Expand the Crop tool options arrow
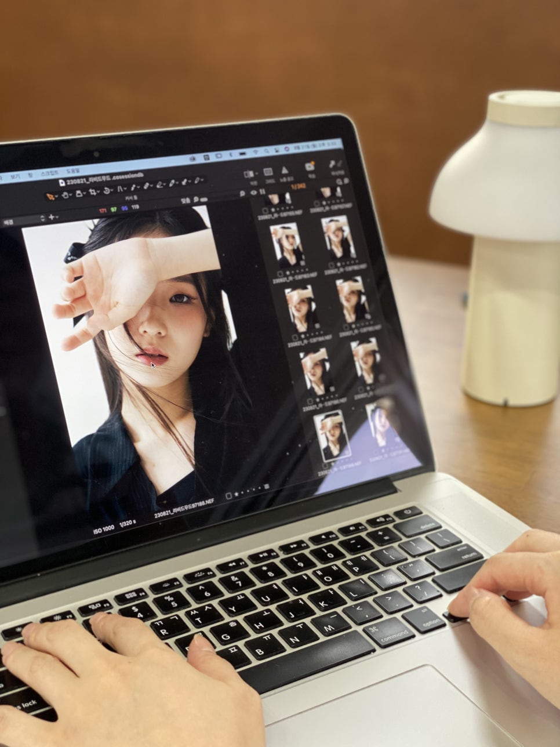560x747 pixels. pyautogui.click(x=99, y=192)
